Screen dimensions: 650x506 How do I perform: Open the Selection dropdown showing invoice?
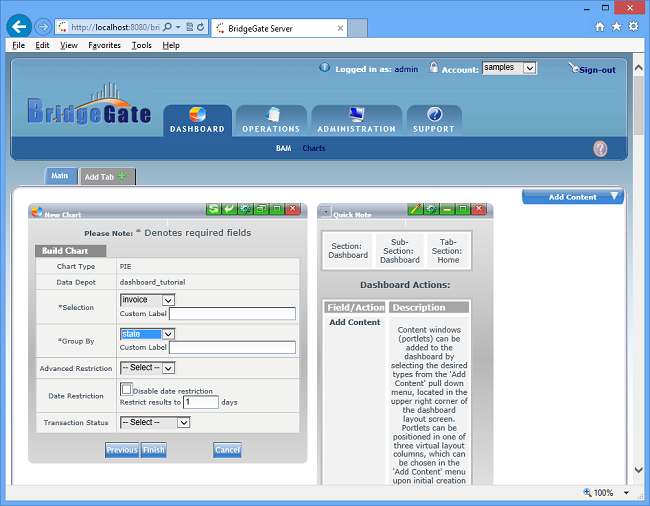147,299
